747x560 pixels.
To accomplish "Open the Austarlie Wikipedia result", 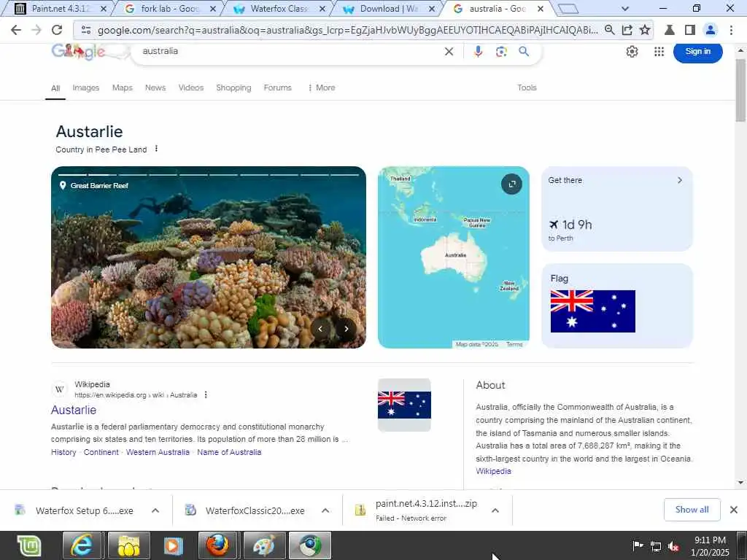I will click(x=74, y=410).
